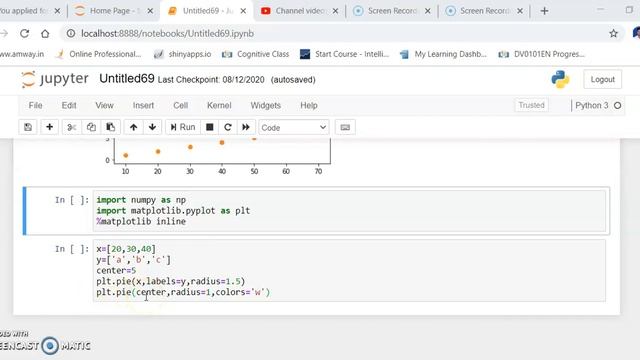Rename the notebook title Untitled69

[x=127, y=78]
